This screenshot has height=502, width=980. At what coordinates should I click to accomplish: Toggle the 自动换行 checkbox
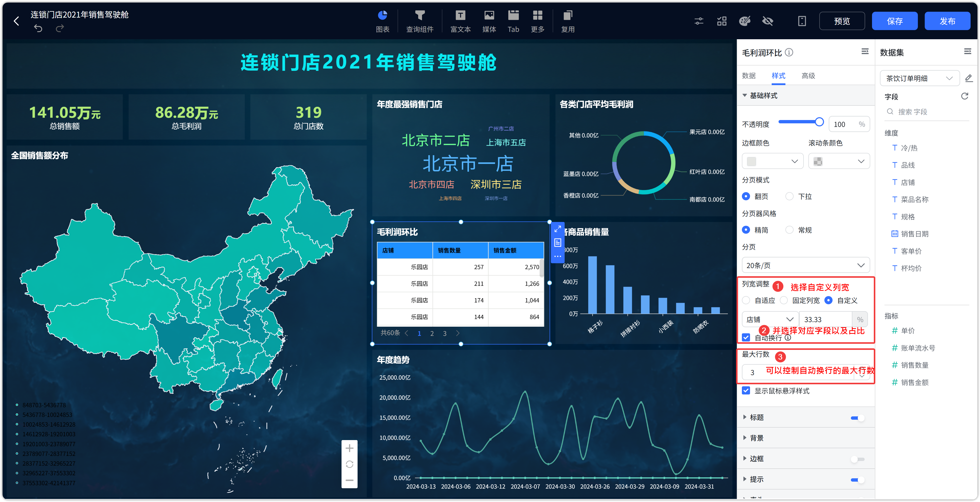[746, 338]
